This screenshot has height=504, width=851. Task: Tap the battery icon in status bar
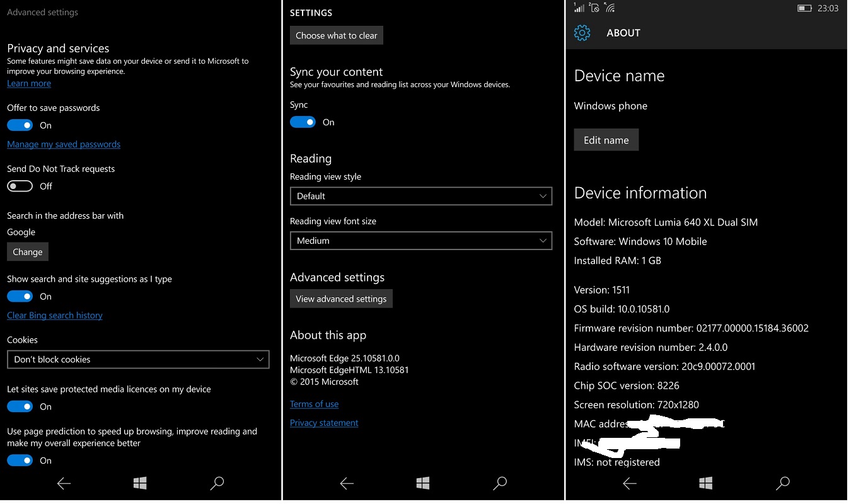(804, 8)
